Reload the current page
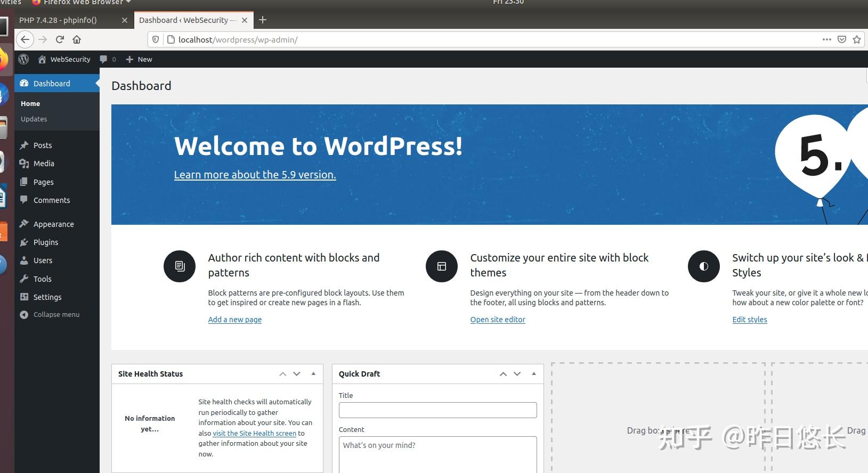868x473 pixels. [60, 39]
